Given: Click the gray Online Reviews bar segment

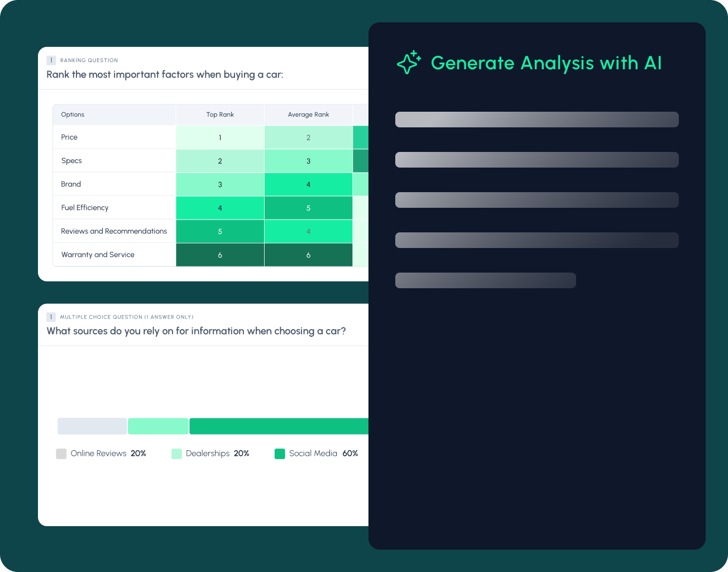Looking at the screenshot, I should (92, 426).
